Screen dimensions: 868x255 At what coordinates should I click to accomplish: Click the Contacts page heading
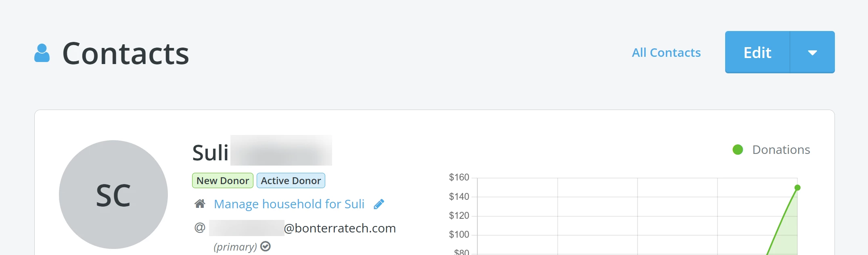[125, 53]
